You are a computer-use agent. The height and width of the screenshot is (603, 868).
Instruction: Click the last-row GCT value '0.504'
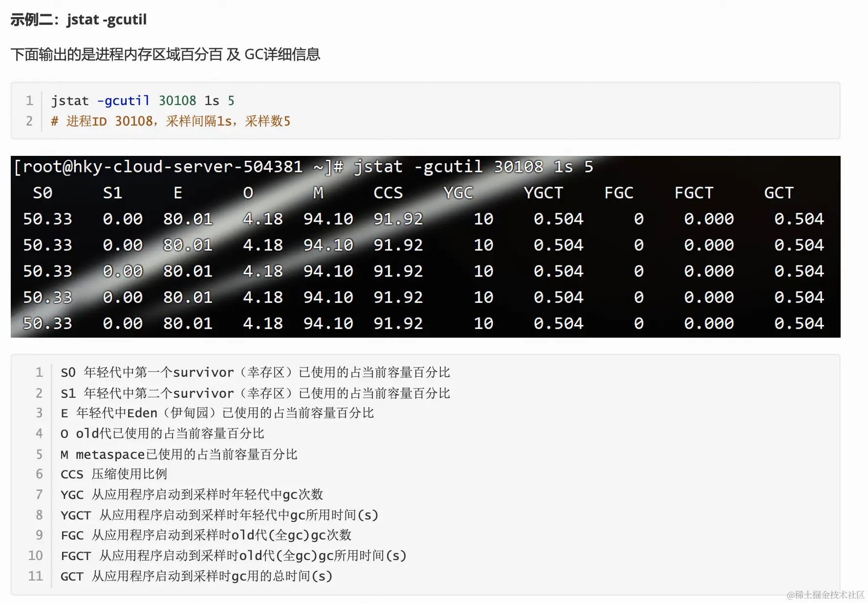point(799,323)
